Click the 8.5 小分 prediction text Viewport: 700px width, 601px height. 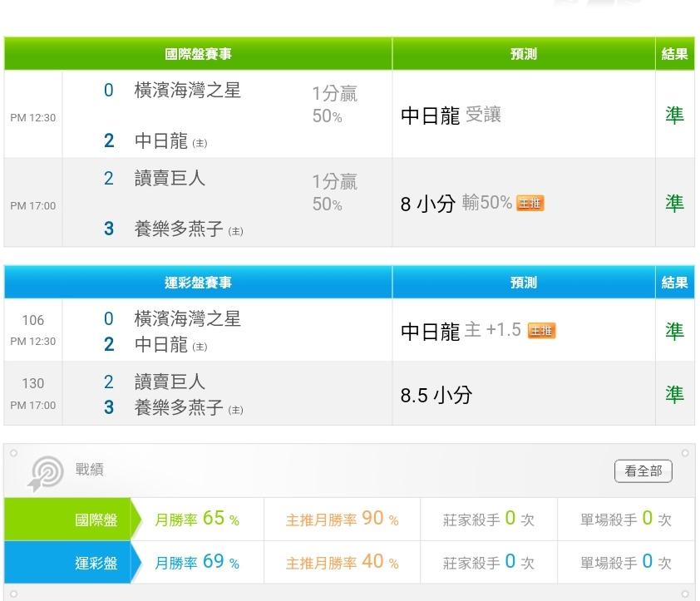tap(436, 395)
